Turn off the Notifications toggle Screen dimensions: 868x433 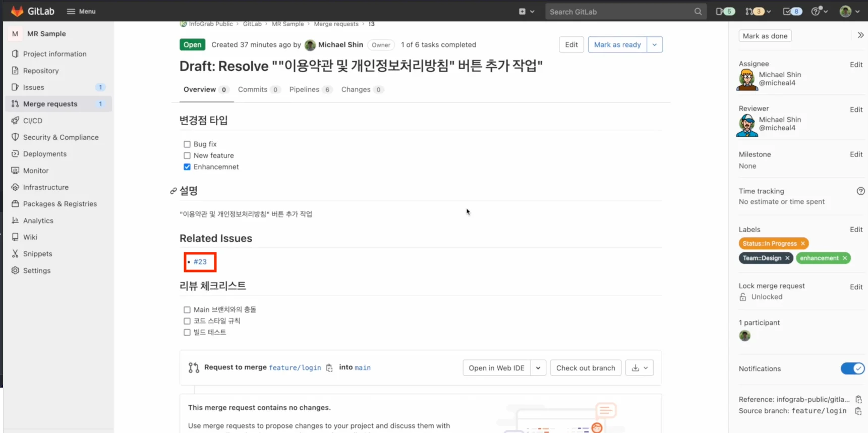point(852,369)
